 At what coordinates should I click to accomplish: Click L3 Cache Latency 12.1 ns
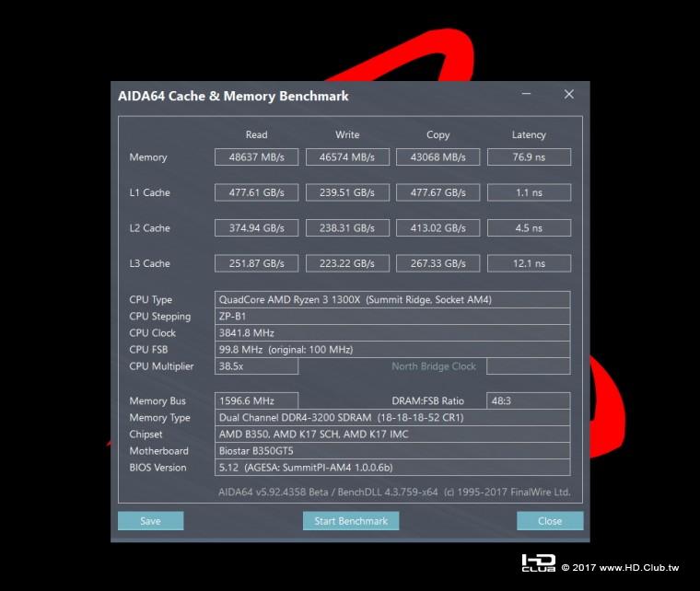[x=529, y=263]
